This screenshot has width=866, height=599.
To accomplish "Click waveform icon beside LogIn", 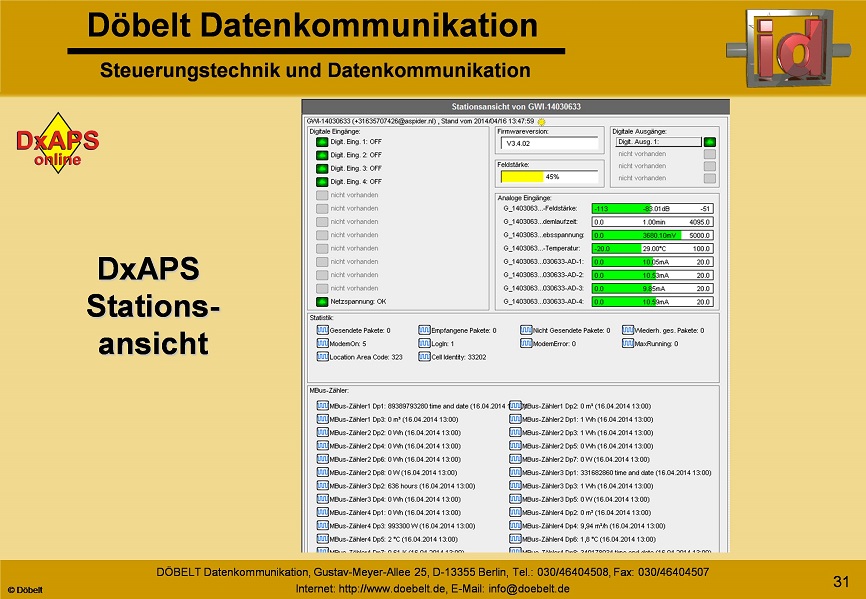I will coord(424,343).
